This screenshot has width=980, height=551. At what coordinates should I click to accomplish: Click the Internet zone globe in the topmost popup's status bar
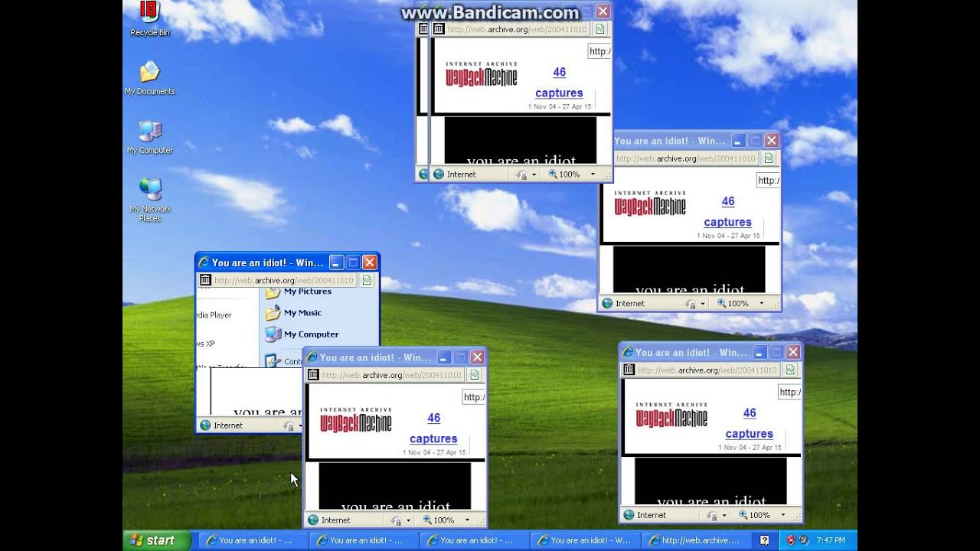tap(439, 174)
